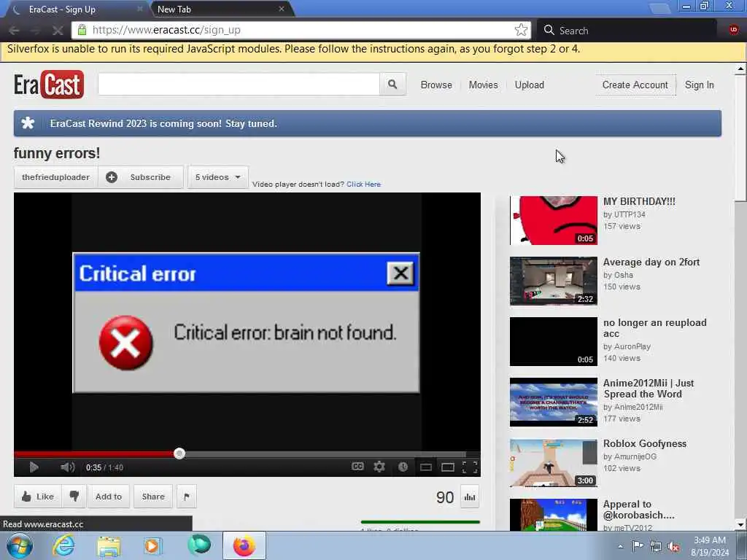Open the Upload page
The height and width of the screenshot is (560, 747).
[x=530, y=85]
